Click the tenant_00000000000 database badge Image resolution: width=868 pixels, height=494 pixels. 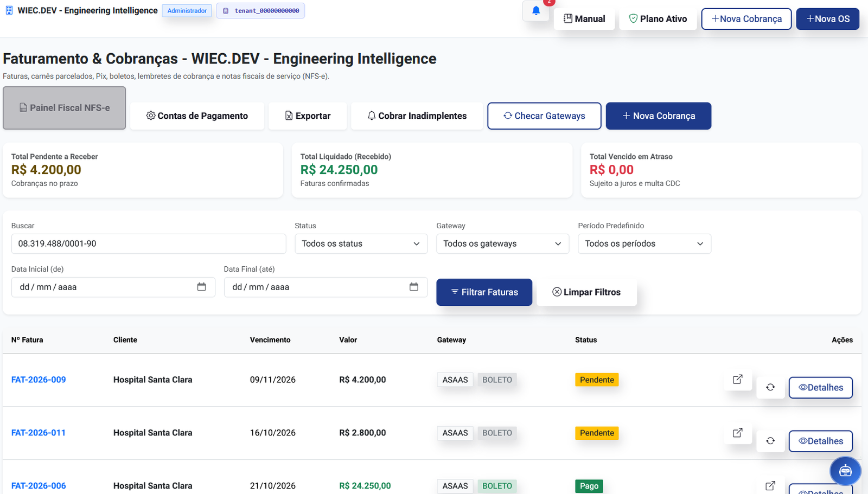[260, 11]
